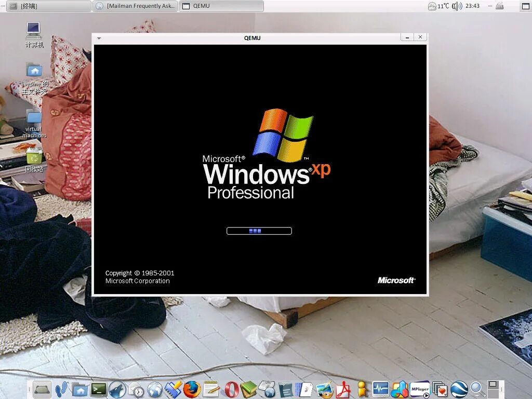This screenshot has height=399, width=532.
Task: Click the magnifier search icon in dock
Action: (477, 390)
